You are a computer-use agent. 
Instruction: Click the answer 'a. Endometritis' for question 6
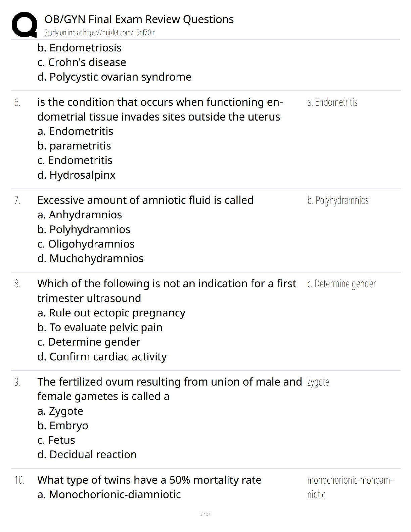332,102
